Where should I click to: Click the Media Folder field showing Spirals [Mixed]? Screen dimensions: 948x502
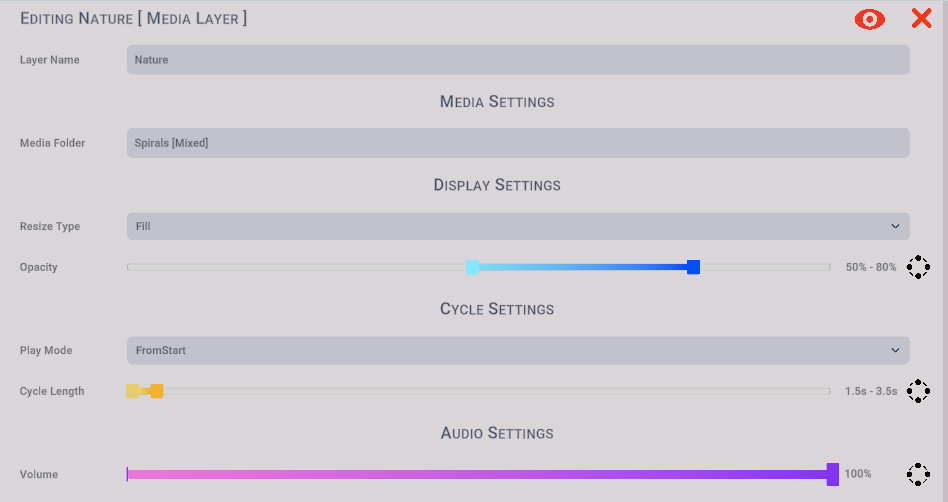pos(518,143)
